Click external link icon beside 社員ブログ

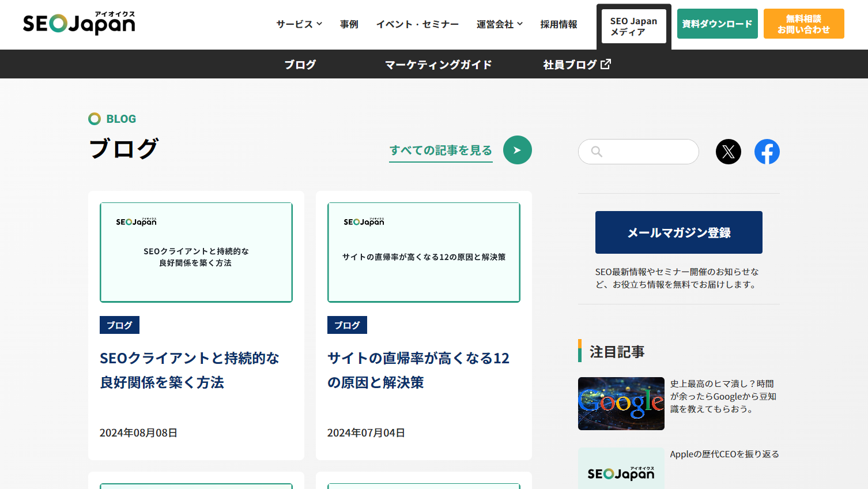click(x=606, y=64)
